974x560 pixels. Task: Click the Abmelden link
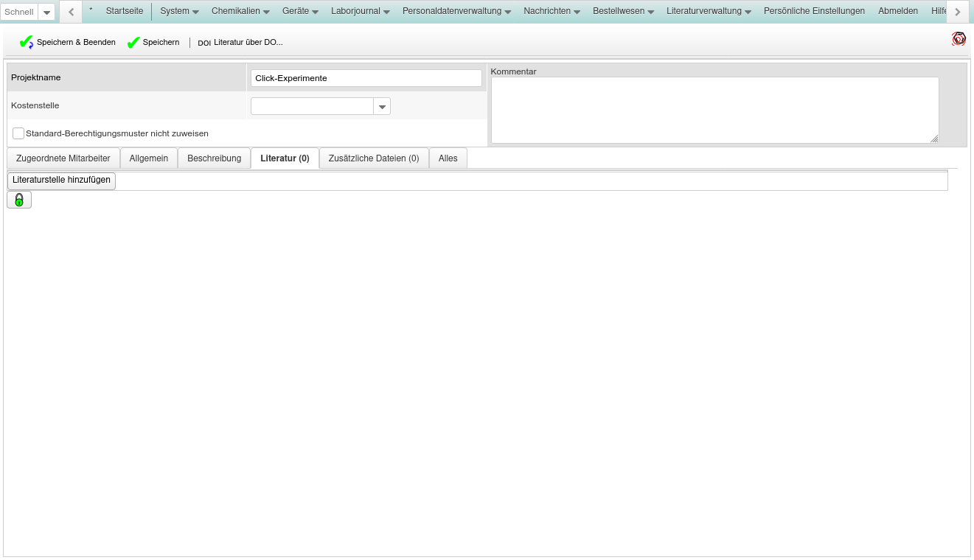pyautogui.click(x=898, y=11)
